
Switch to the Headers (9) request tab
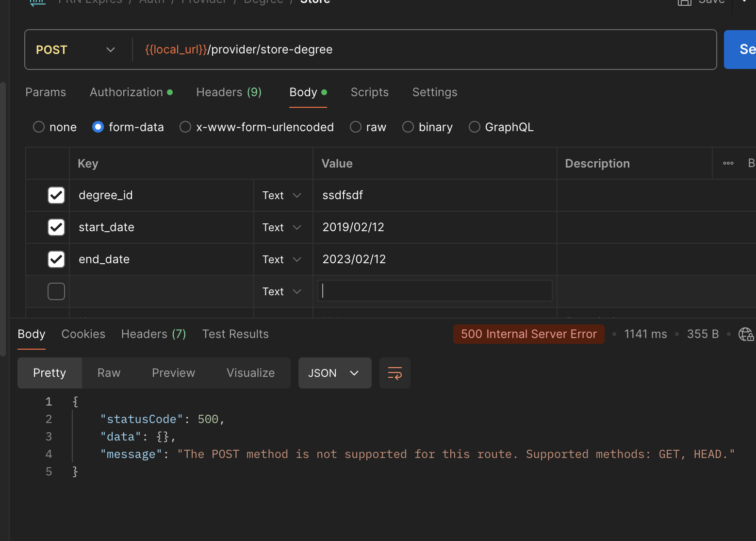pyautogui.click(x=229, y=92)
